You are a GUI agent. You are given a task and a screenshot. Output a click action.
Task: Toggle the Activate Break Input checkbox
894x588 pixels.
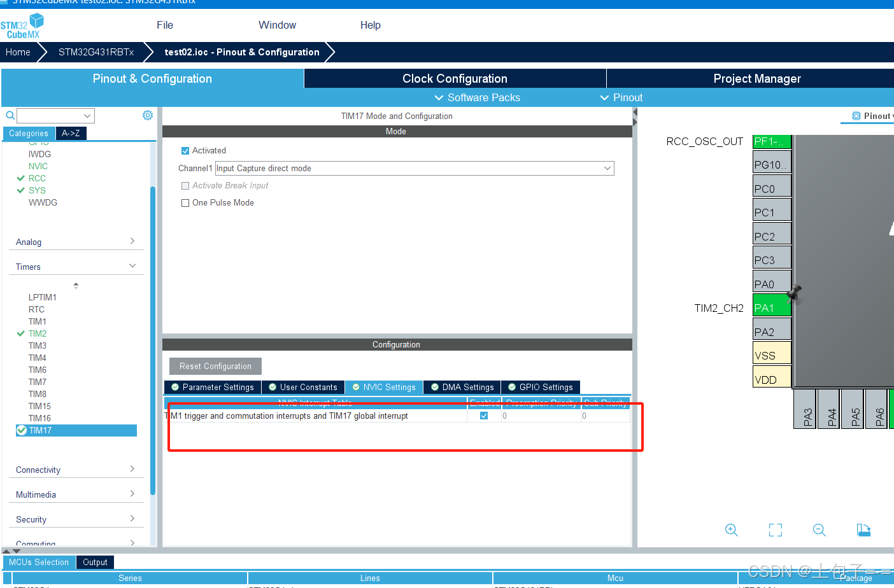click(185, 186)
